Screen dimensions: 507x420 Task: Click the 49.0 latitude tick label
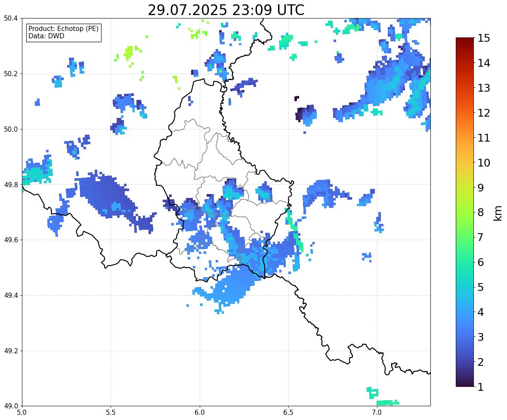(x=11, y=406)
